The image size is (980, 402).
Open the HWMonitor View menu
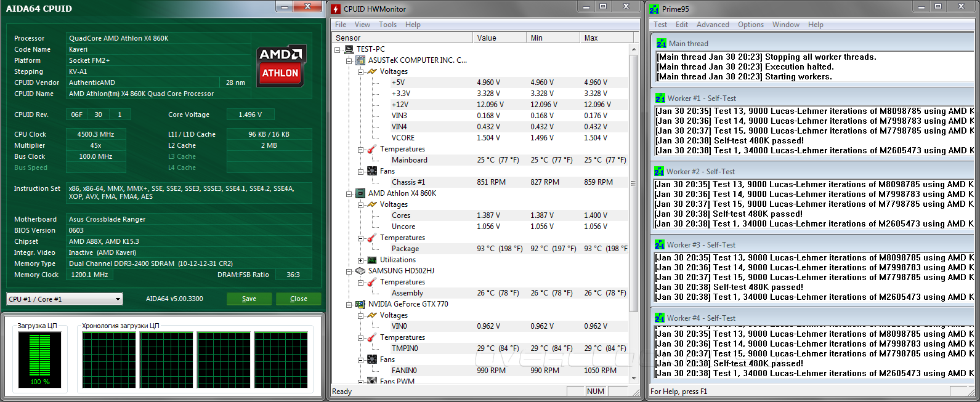coord(362,25)
